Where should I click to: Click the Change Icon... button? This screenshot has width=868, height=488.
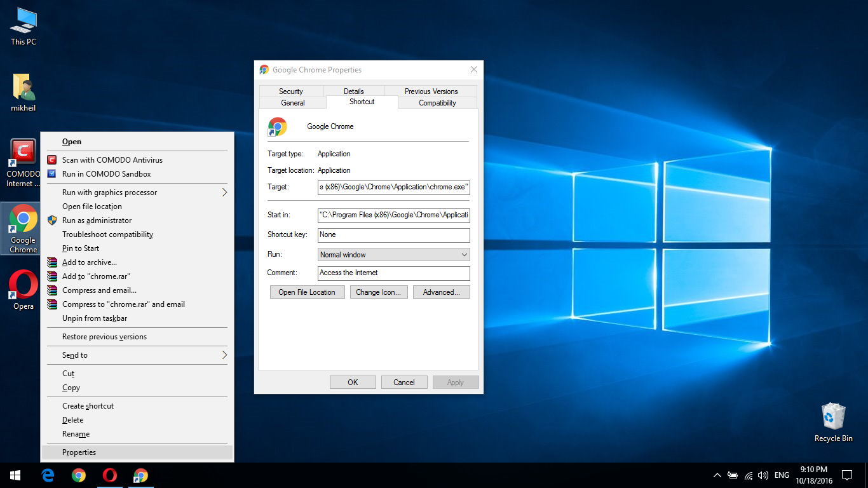[x=378, y=292]
